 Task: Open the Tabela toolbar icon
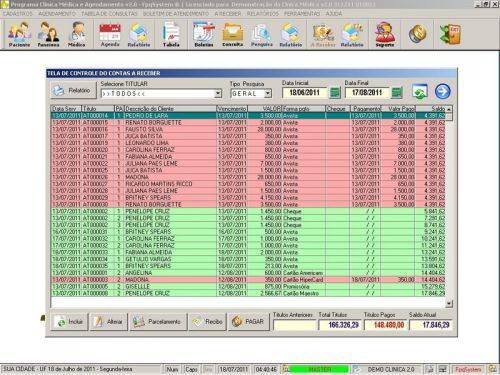click(x=171, y=34)
